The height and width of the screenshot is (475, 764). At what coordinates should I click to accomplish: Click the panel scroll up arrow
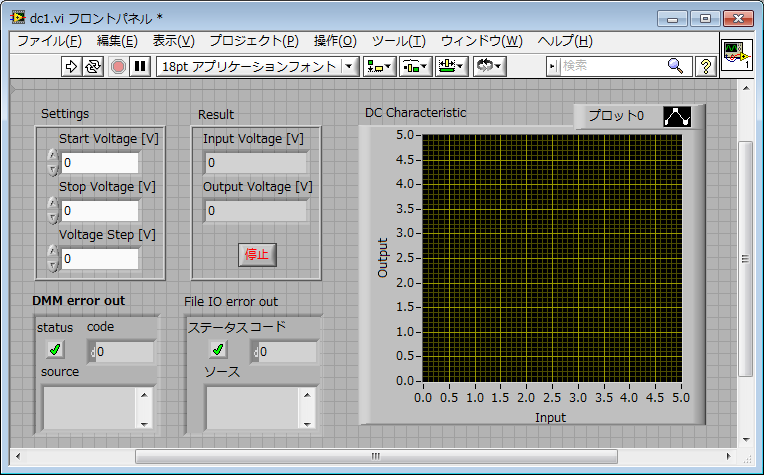pyautogui.click(x=746, y=88)
